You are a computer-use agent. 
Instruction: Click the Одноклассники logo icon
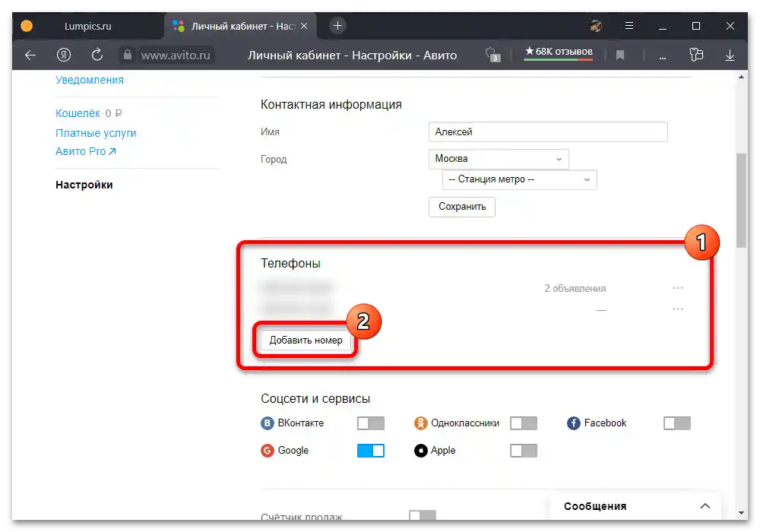420,423
